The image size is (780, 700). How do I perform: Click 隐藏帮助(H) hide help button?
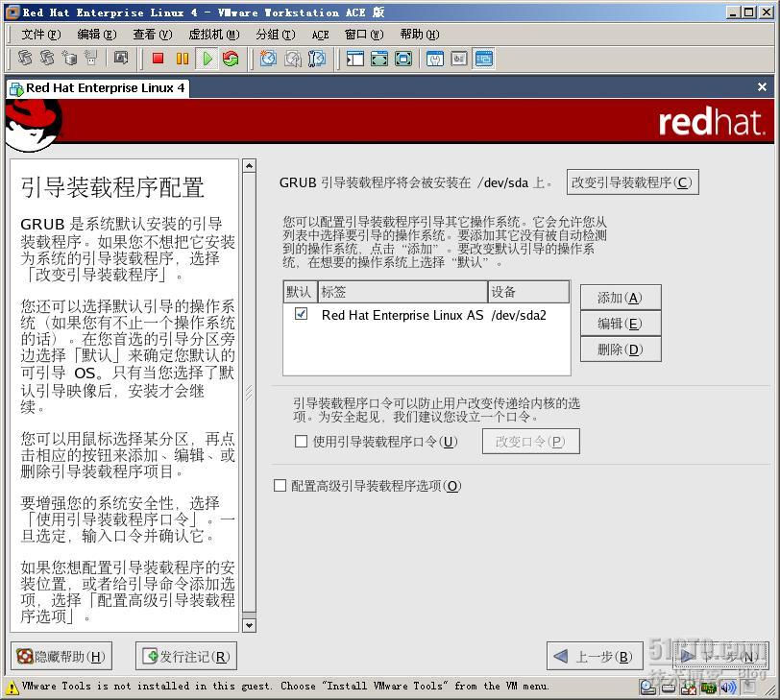pos(61,656)
